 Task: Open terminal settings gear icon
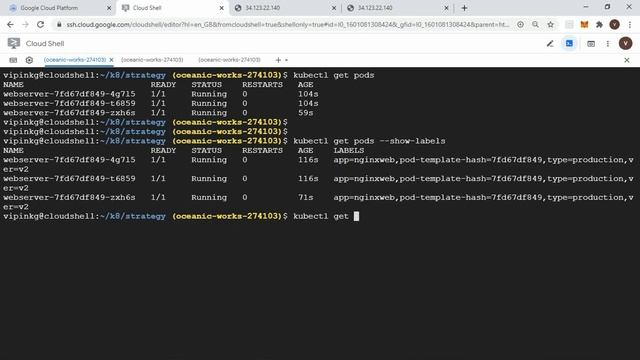tap(29, 60)
